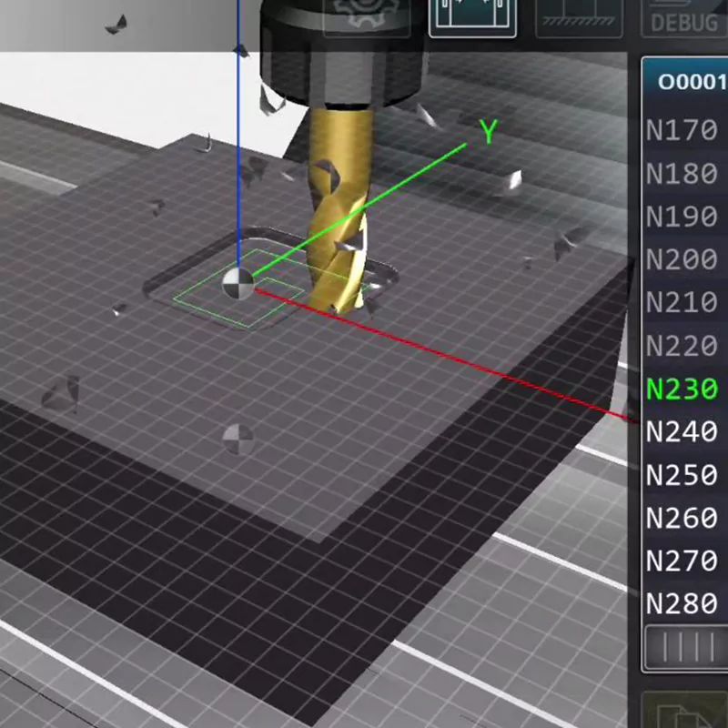This screenshot has height=728, width=728.
Task: Select G-code line N240
Action: 681,430
